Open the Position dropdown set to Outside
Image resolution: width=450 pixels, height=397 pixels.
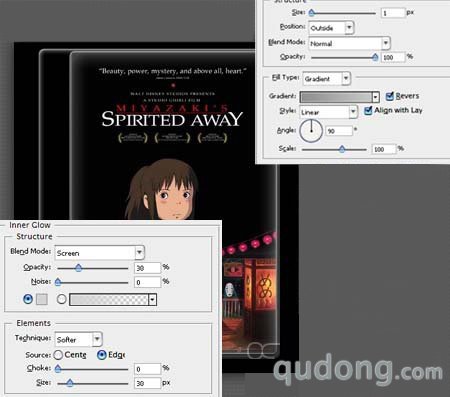331,28
